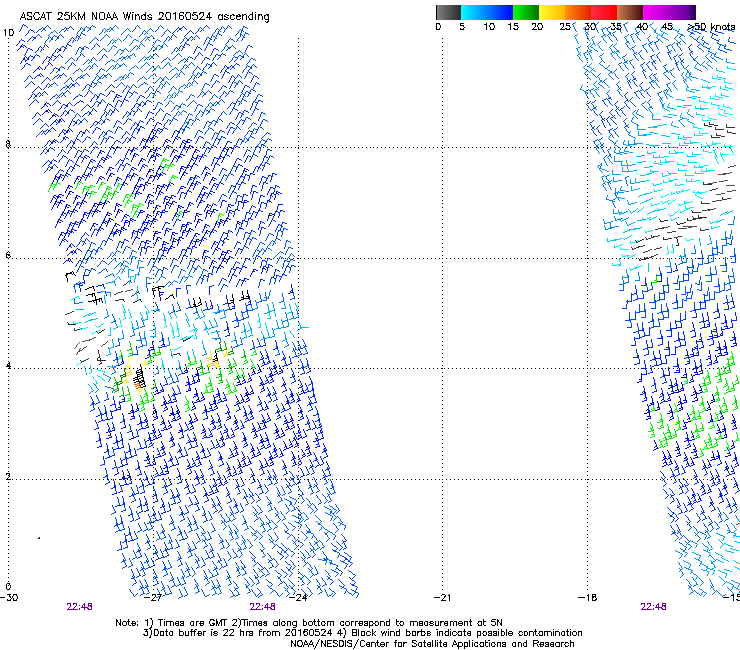The height and width of the screenshot is (650, 740).
Task: Click the title 'ASCAT 25KM NOAA Winds 20160524 ascending'
Action: point(144,17)
